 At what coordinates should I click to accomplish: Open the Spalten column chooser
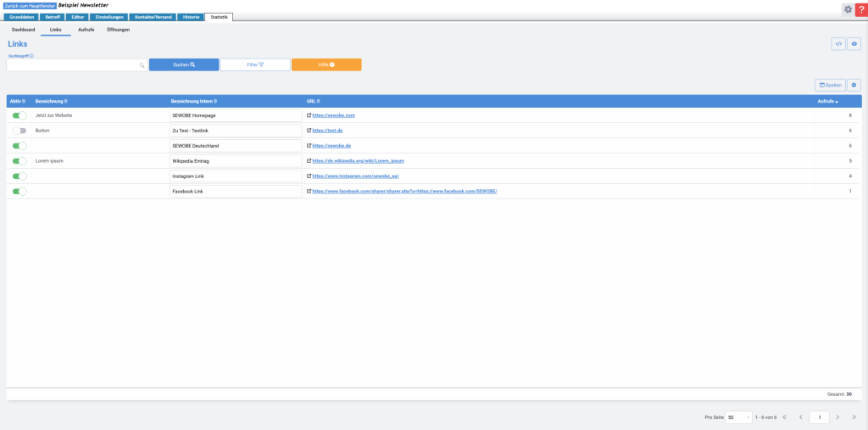[830, 85]
